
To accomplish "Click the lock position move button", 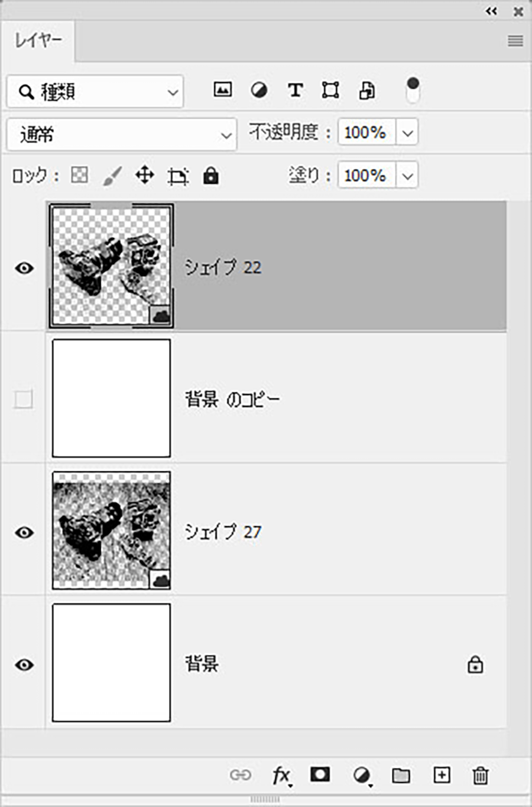I will tap(145, 176).
